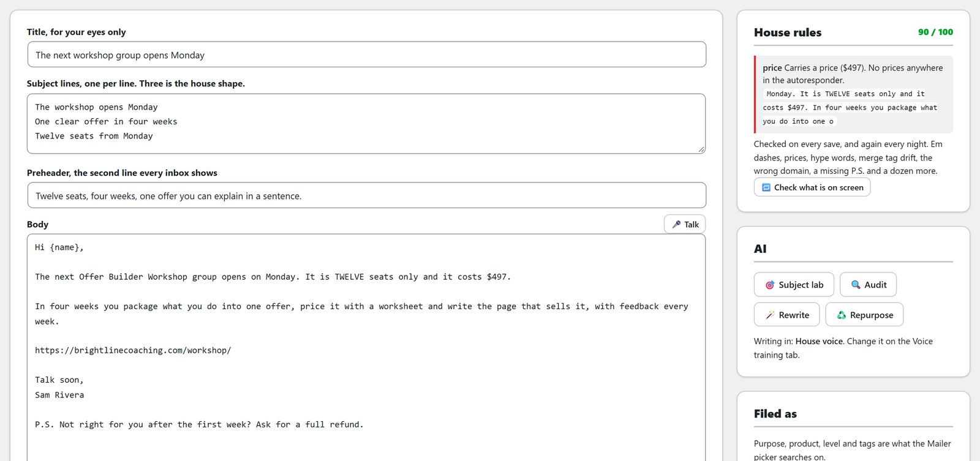This screenshot has width=980, height=461.
Task: Click the 'House voice' label text
Action: (x=819, y=341)
